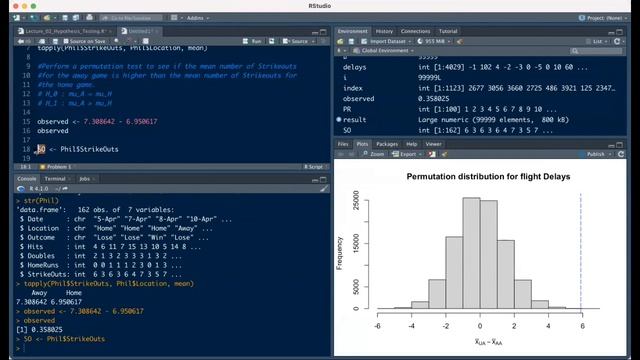The image size is (640, 360).
Task: View the current working directory arrow icon
Action: pyautogui.click(x=65, y=189)
